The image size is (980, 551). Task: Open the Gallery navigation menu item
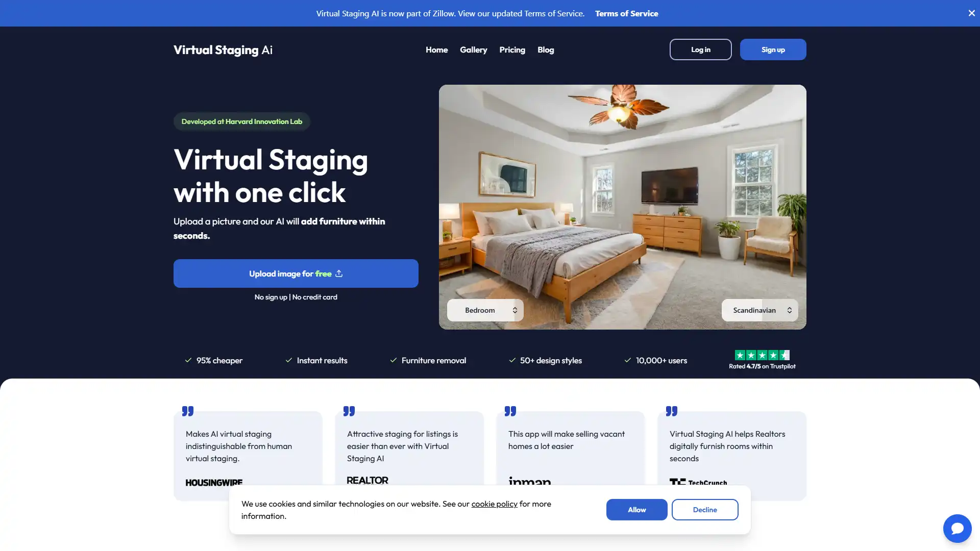(x=473, y=49)
